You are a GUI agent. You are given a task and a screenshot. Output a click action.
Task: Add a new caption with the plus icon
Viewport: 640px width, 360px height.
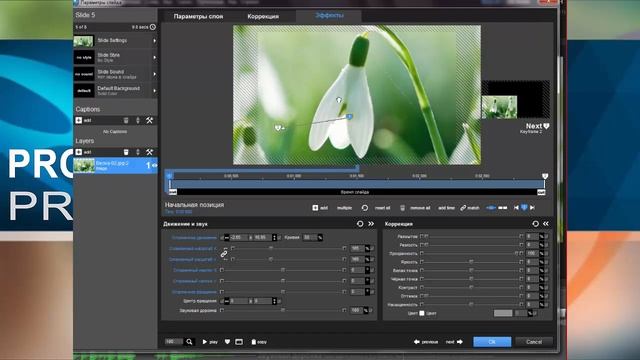(79, 120)
